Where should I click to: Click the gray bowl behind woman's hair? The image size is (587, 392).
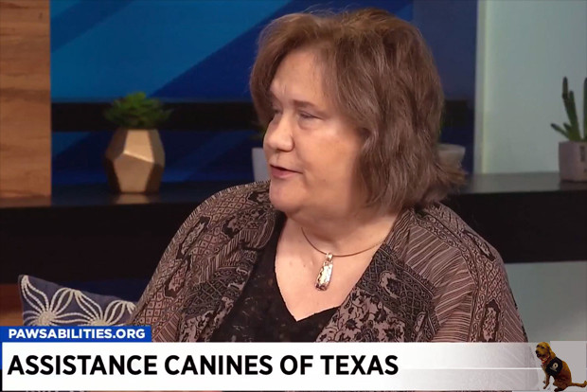(x=451, y=155)
